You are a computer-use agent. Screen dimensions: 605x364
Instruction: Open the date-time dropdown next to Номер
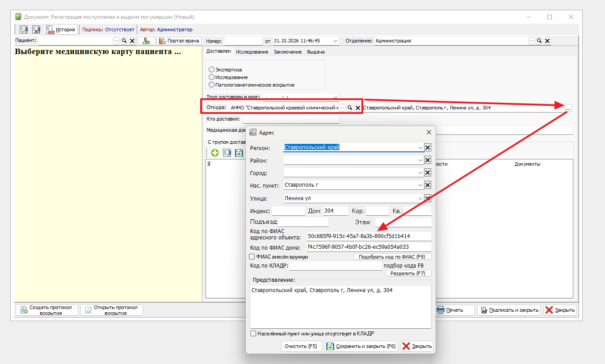click(x=336, y=41)
